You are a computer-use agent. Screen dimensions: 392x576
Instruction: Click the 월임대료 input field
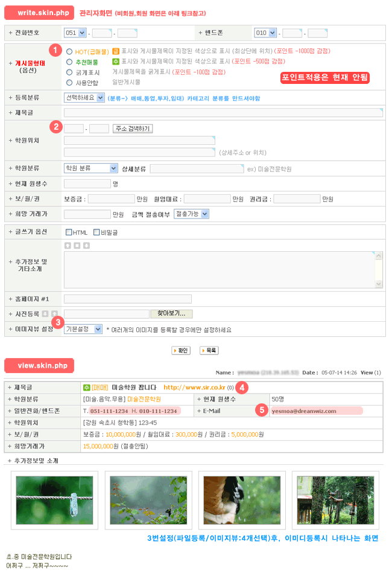(207, 199)
